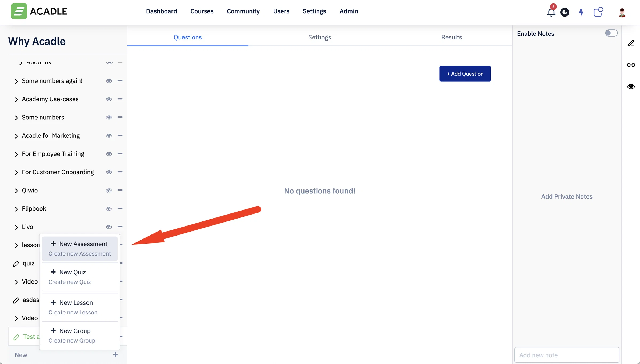This screenshot has width=640, height=364.
Task: Select New Quiz from the menu
Action: 80,277
